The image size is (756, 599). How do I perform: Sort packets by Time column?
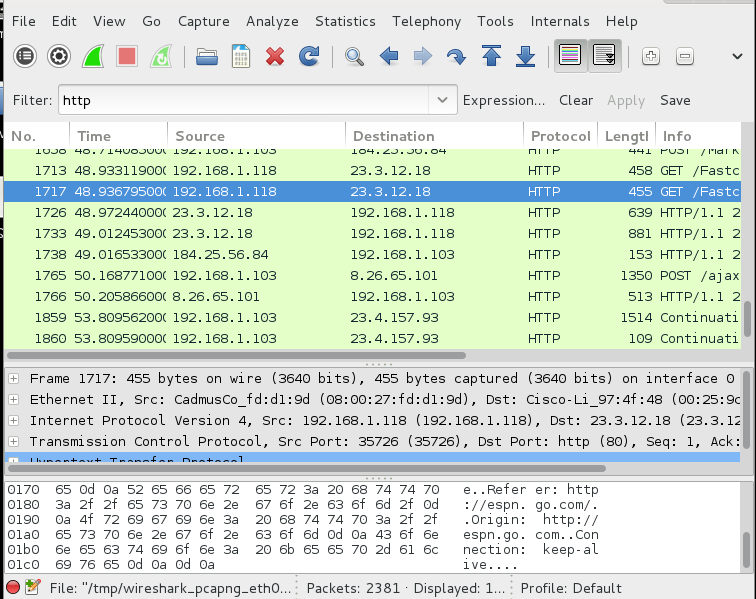pyautogui.click(x=119, y=136)
